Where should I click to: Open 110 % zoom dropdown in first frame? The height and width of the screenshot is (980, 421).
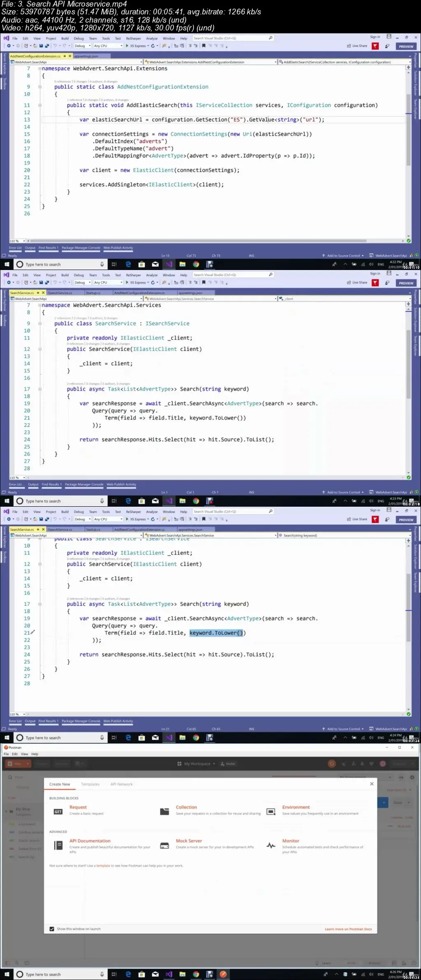[18, 241]
